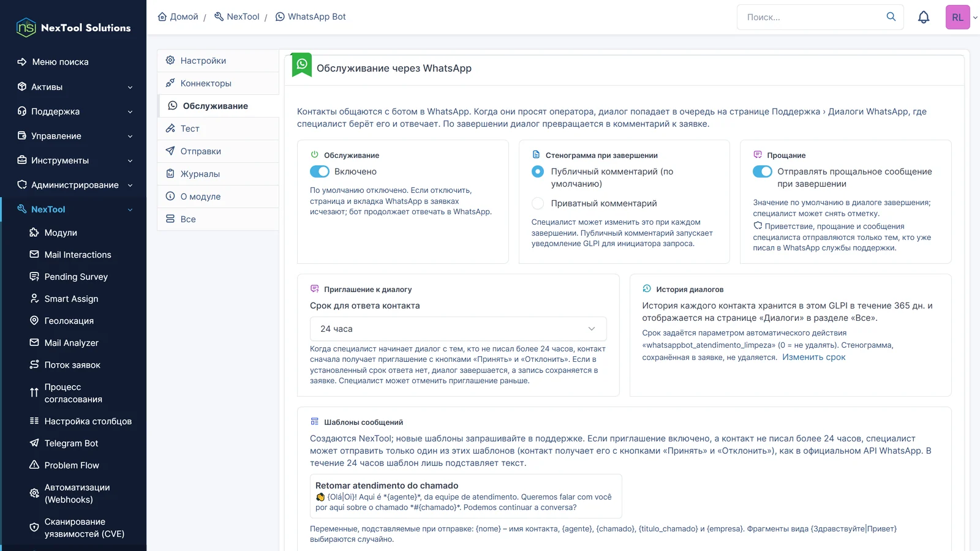Click the Изменить срок link
980x551 pixels.
pos(813,357)
